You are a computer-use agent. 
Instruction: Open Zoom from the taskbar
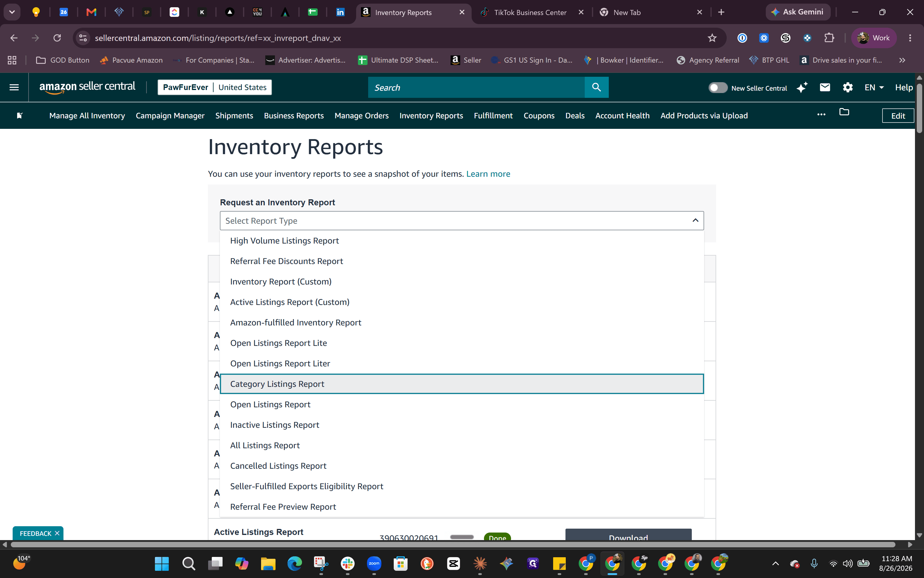tap(374, 564)
